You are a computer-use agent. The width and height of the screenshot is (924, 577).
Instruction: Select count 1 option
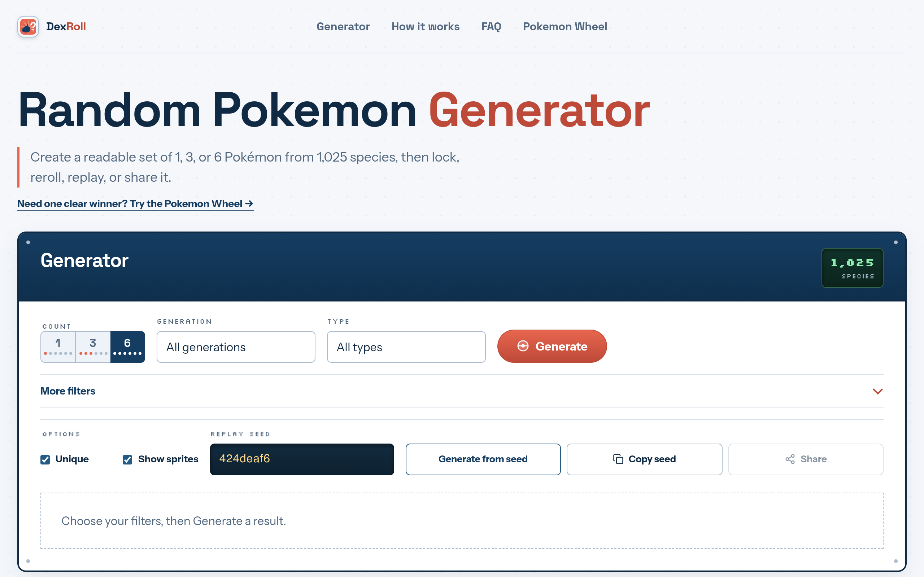(58, 347)
